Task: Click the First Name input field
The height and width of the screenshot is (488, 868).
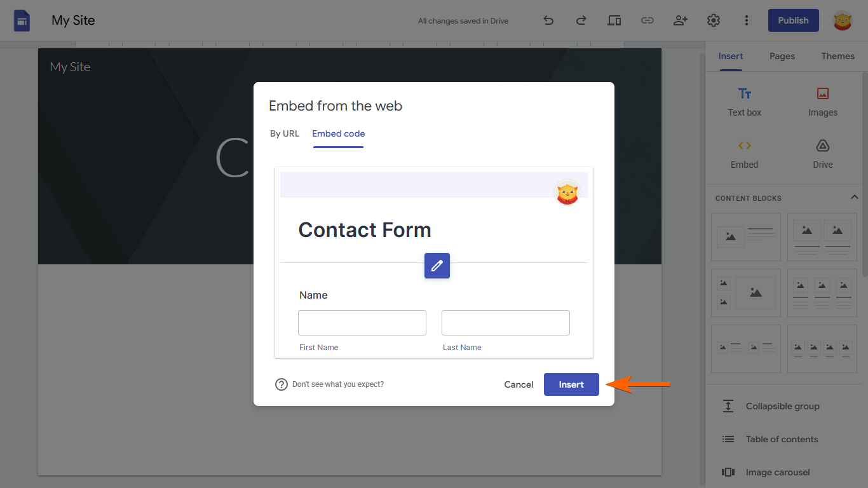Action: (362, 323)
